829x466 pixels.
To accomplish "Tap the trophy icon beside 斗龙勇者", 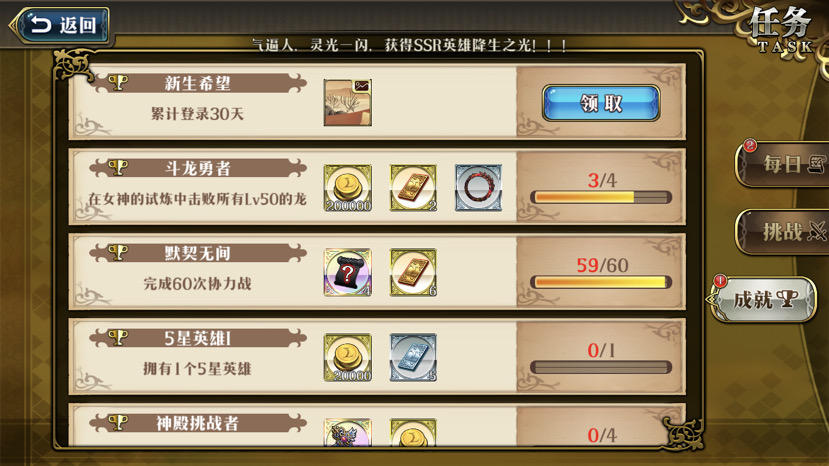I will [x=117, y=168].
